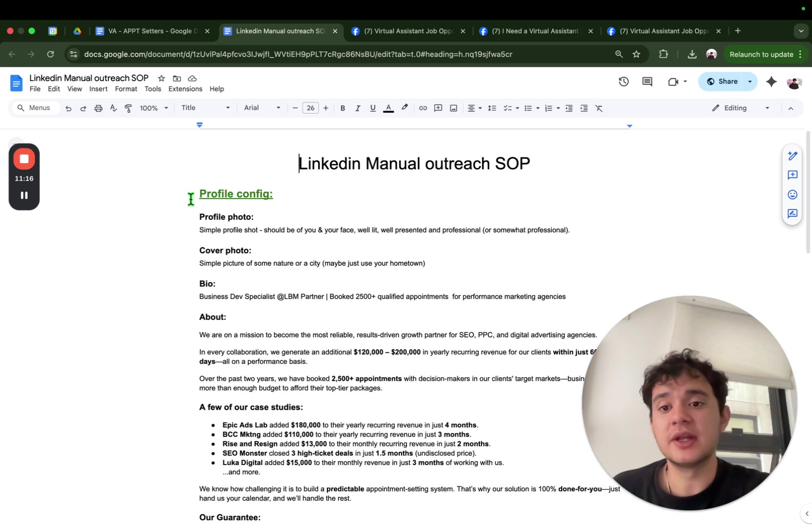Toggle the checklist formatting
This screenshot has height=527, width=812.
point(509,108)
